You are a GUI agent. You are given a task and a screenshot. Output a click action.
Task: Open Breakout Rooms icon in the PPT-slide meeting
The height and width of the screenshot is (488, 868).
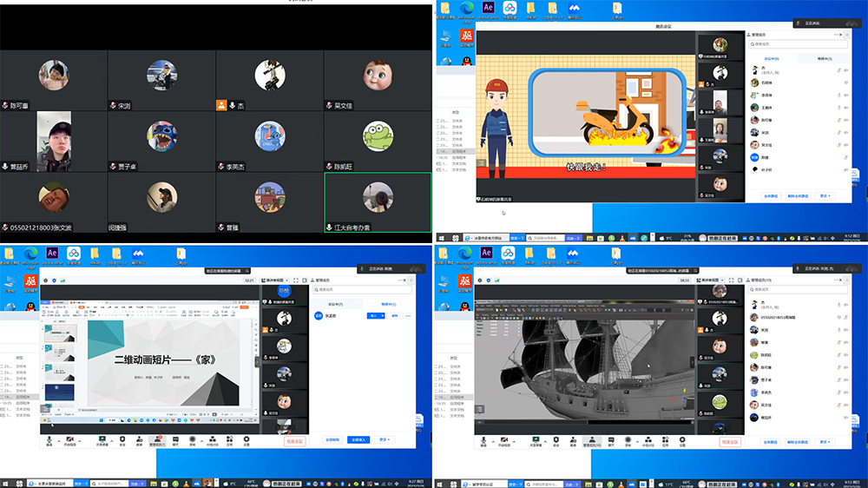pyautogui.click(x=213, y=440)
